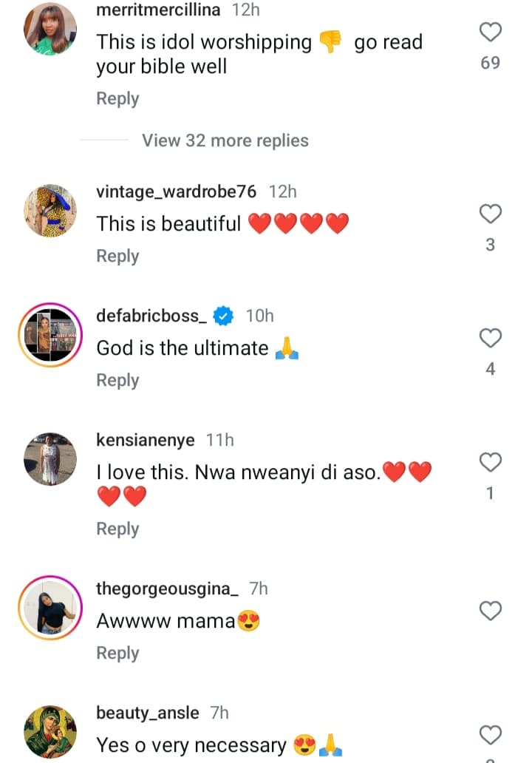Like thegorgeousgina_'s Awwww mama comment
The width and height of the screenshot is (532, 763).
tap(491, 611)
